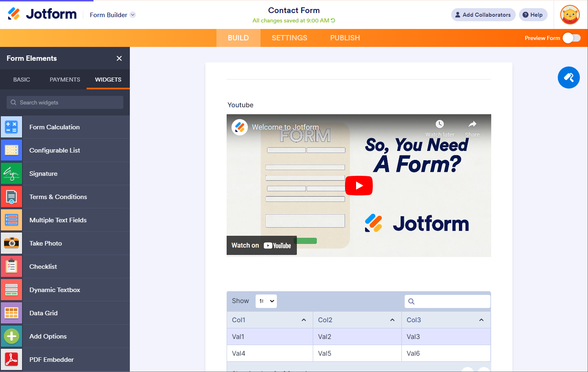Click the Checklist widget icon
This screenshot has height=372, width=588.
click(x=11, y=266)
